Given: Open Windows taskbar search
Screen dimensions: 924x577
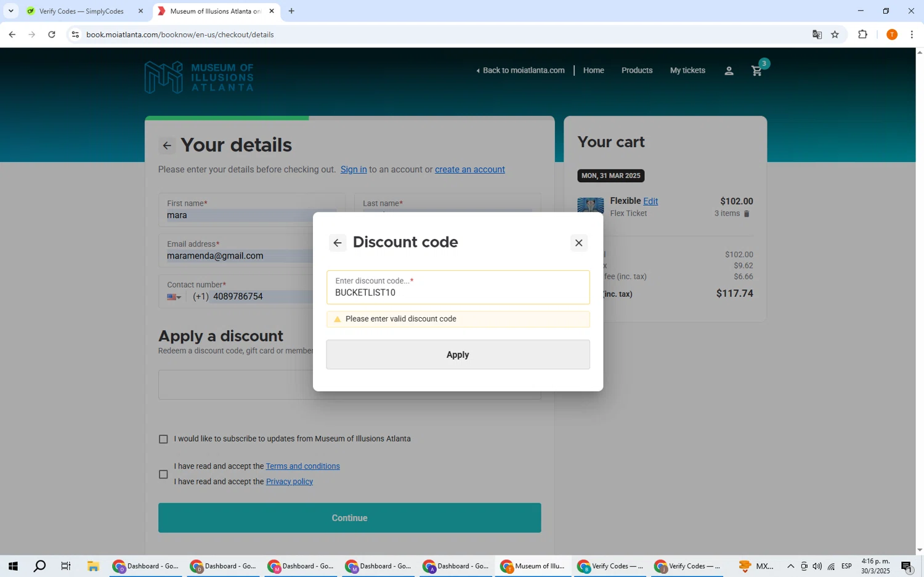Looking at the screenshot, I should pyautogui.click(x=39, y=566).
